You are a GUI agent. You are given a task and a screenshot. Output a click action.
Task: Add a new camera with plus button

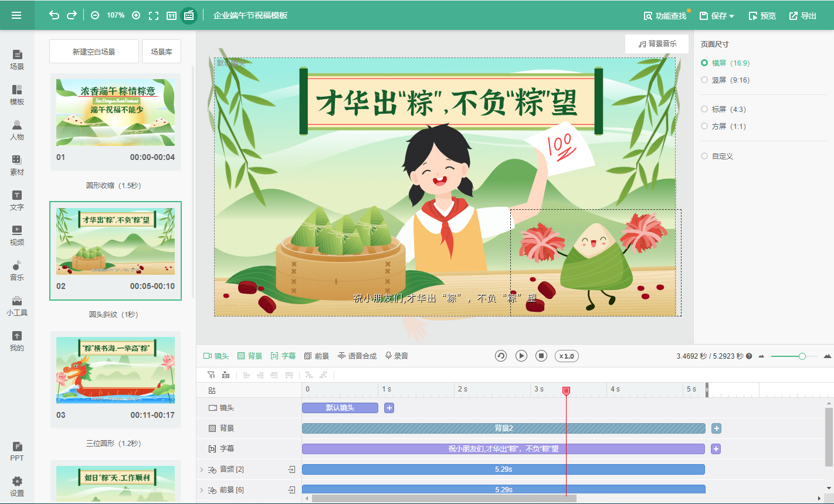coord(389,408)
